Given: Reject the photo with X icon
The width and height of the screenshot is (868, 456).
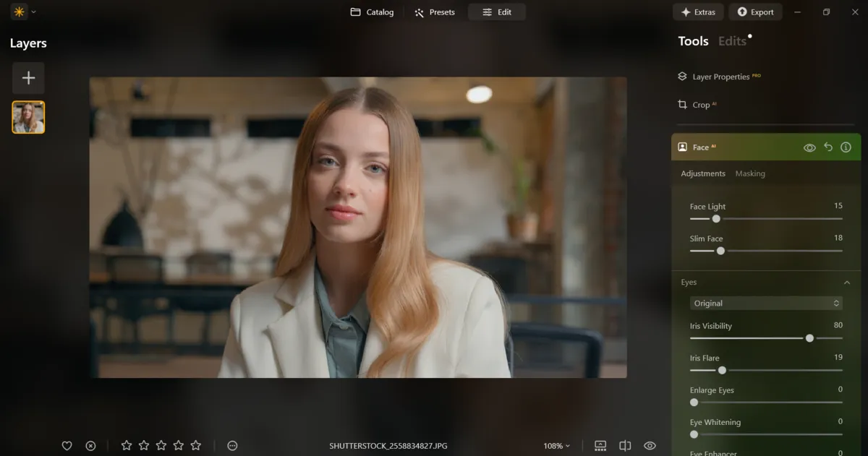Looking at the screenshot, I should point(90,445).
